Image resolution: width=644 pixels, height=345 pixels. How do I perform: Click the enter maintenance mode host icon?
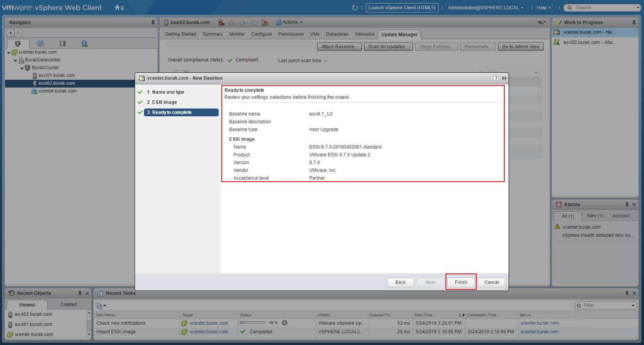[221, 23]
